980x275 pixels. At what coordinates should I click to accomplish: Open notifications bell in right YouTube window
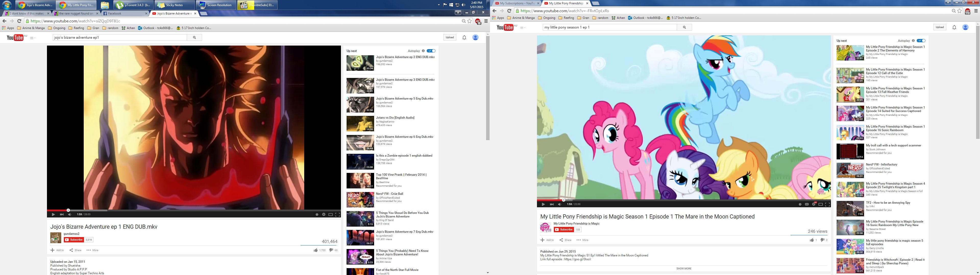pyautogui.click(x=954, y=27)
